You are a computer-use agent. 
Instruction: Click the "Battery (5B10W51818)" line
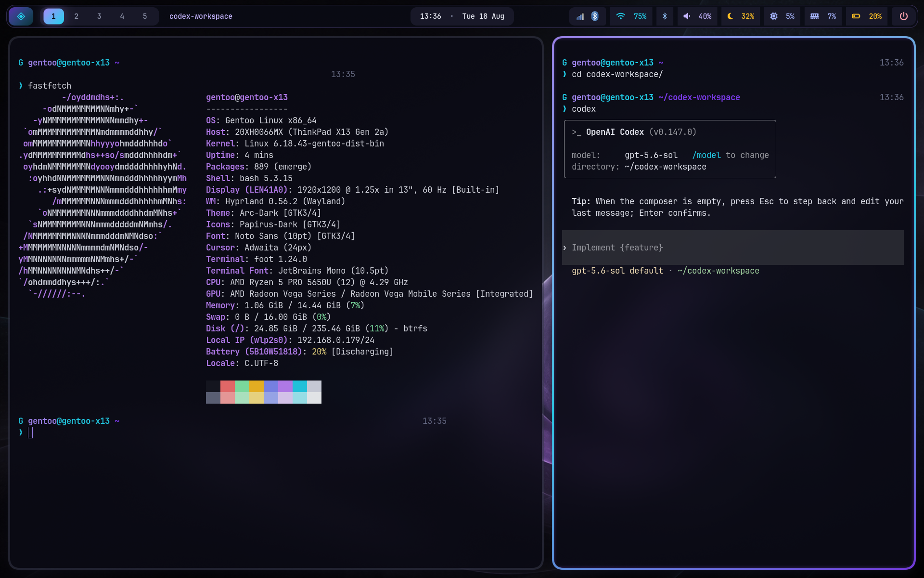[300, 352]
